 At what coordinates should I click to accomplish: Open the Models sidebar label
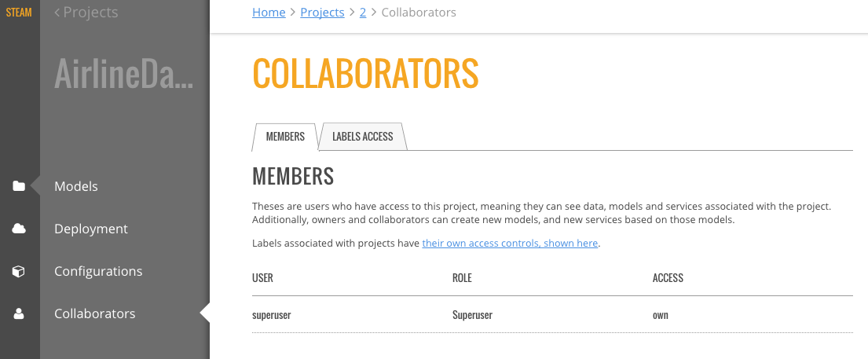pos(76,187)
